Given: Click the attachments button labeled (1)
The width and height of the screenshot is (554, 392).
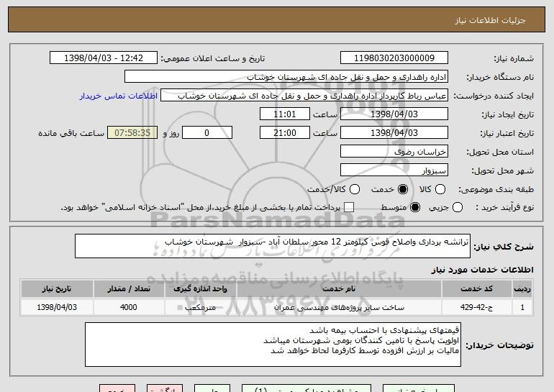Looking at the screenshot, I should (x=306, y=388).
